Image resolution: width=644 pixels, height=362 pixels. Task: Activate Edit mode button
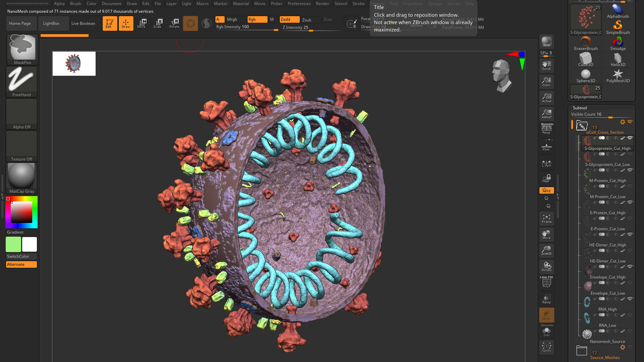(110, 23)
